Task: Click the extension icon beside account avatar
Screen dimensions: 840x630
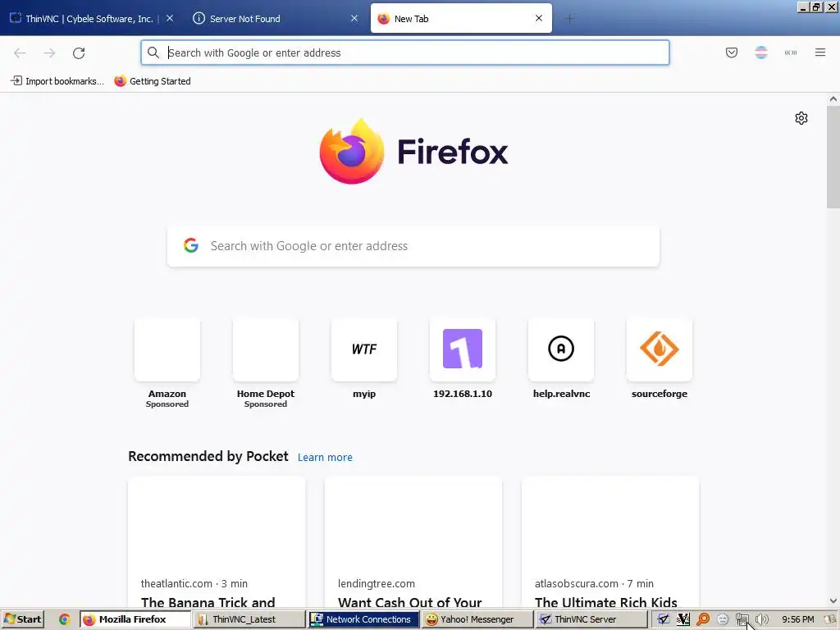Action: (x=791, y=52)
